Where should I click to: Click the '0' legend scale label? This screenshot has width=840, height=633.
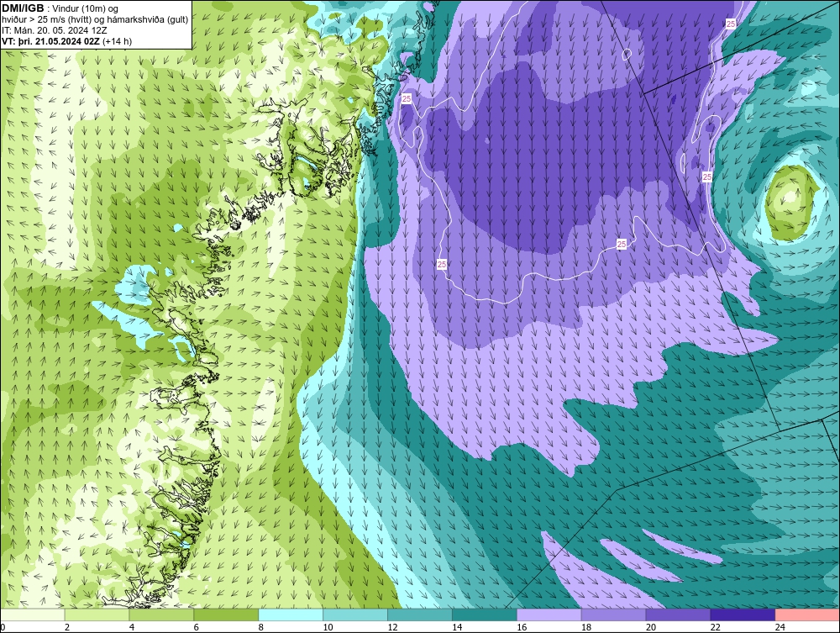point(3,627)
